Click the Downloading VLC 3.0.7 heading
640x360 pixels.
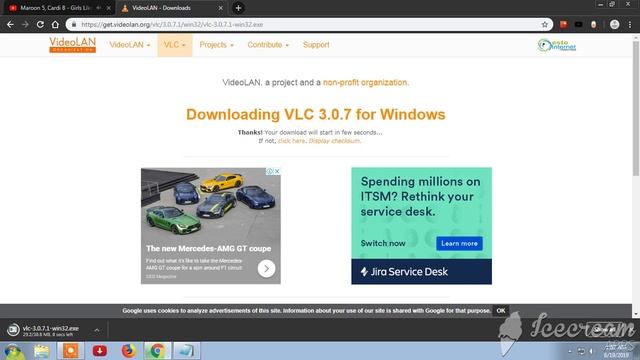point(316,114)
